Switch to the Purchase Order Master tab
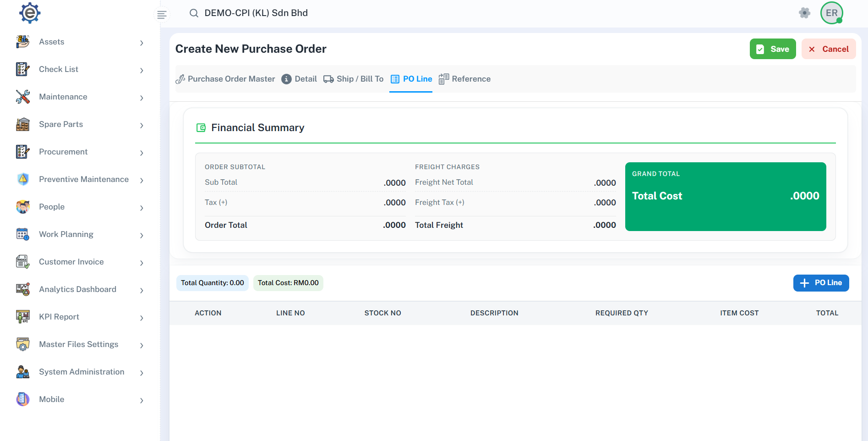868x441 pixels. (225, 79)
